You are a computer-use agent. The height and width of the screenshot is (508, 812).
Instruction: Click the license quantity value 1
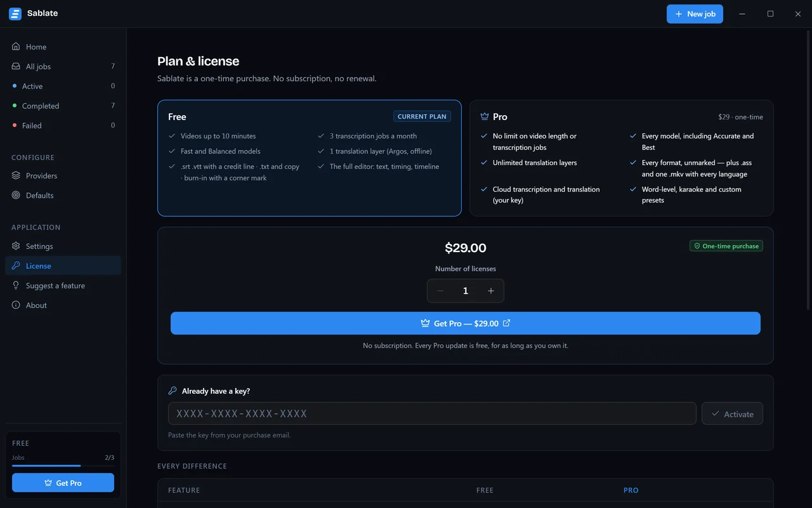pyautogui.click(x=466, y=291)
